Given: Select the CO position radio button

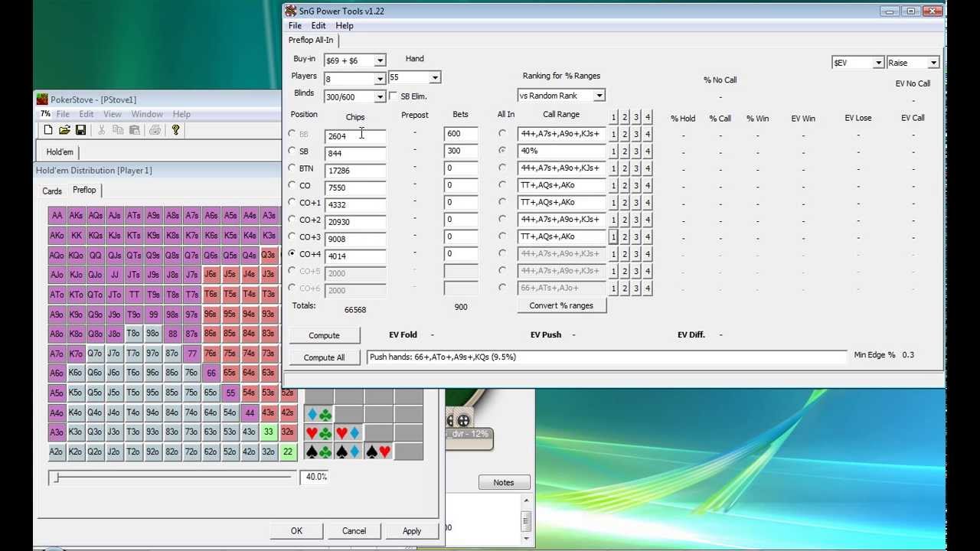Looking at the screenshot, I should tap(292, 184).
